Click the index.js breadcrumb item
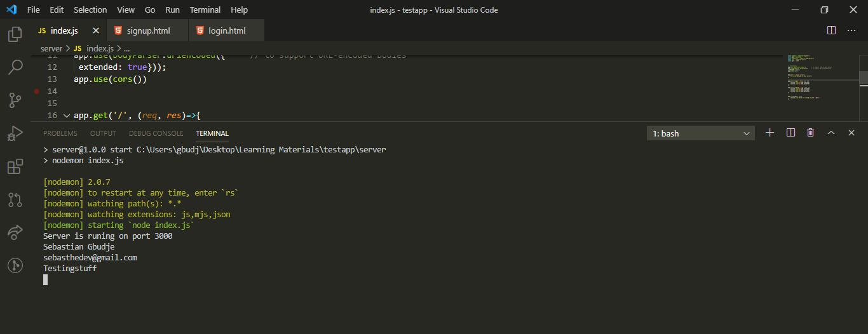Screen dimensions: 868x334 pyautogui.click(x=93, y=48)
